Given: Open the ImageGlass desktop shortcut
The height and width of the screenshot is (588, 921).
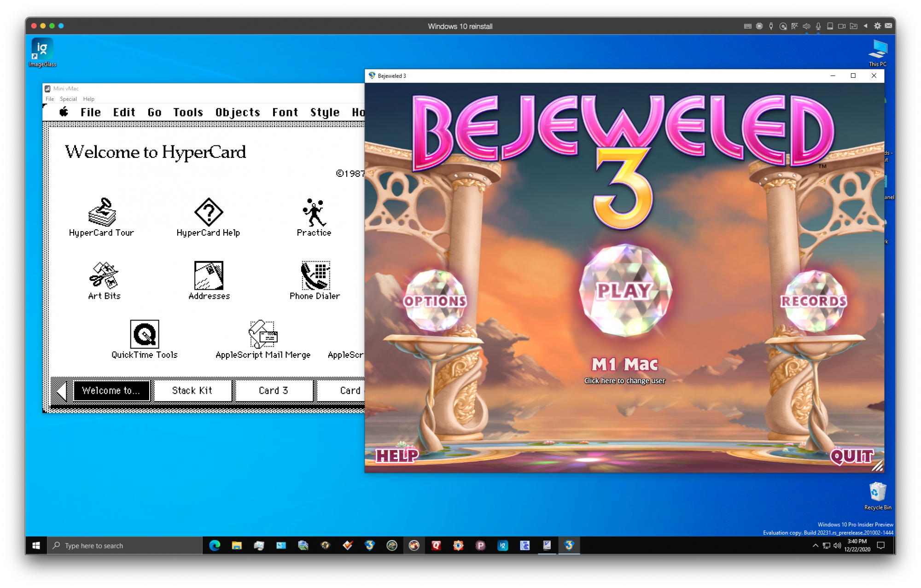Looking at the screenshot, I should click(42, 52).
